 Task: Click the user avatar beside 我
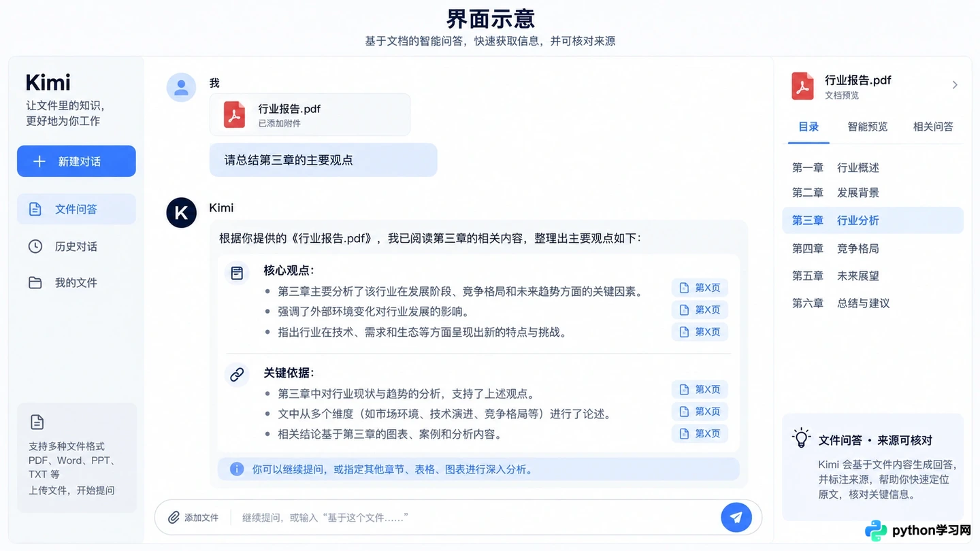[x=182, y=87]
